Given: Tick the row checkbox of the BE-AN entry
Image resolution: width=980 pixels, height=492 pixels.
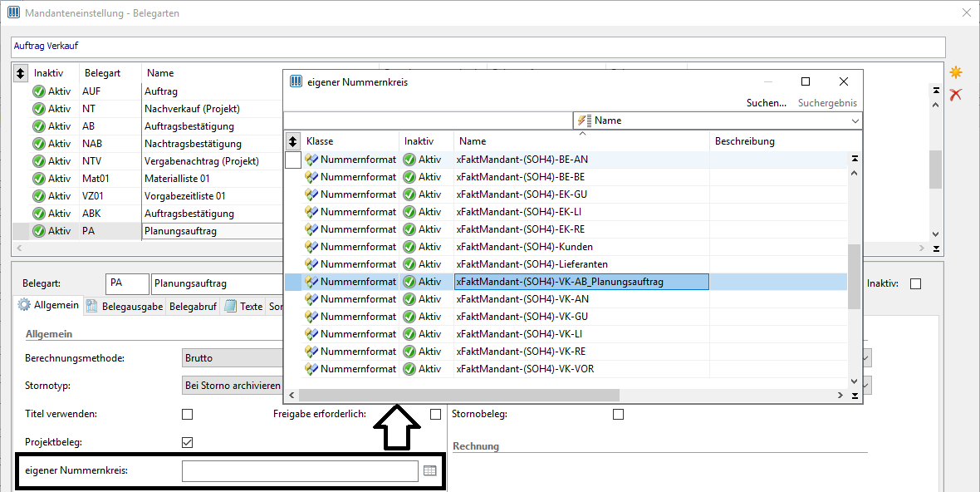Looking at the screenshot, I should [292, 160].
